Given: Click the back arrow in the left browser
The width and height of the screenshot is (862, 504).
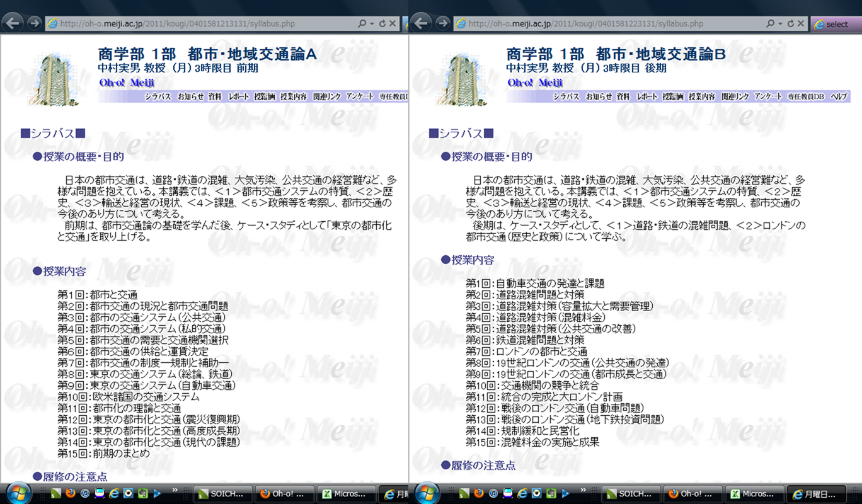Looking at the screenshot, I should [x=13, y=23].
